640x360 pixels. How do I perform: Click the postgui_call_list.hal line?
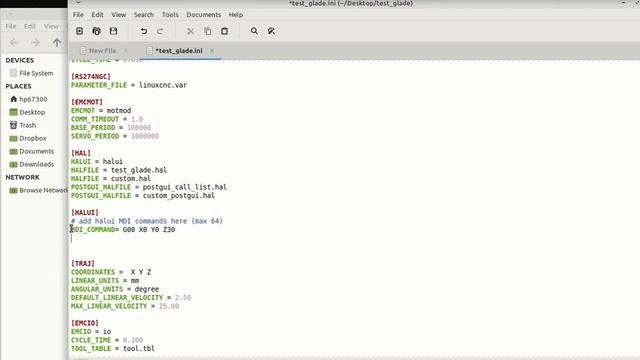pyautogui.click(x=149, y=187)
